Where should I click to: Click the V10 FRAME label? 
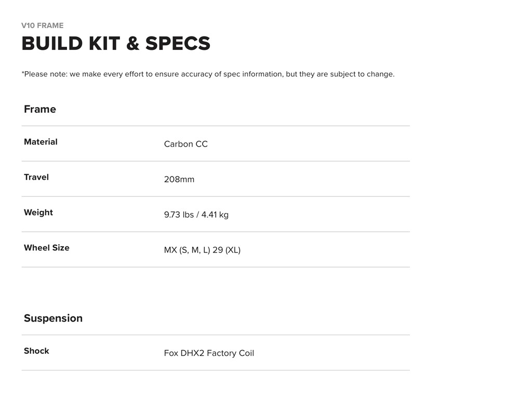[x=43, y=25]
